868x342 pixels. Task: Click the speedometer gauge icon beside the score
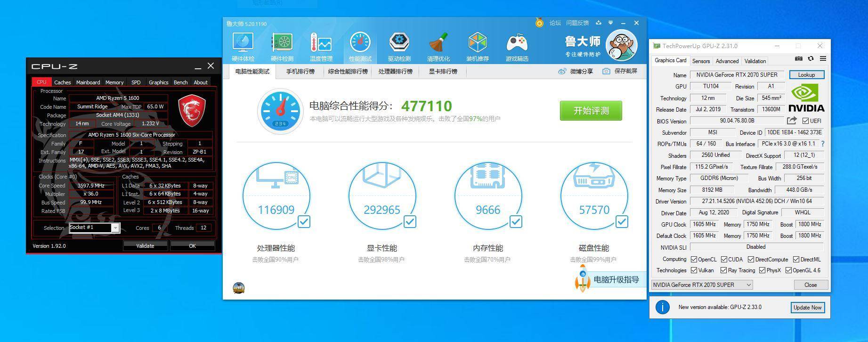(281, 111)
